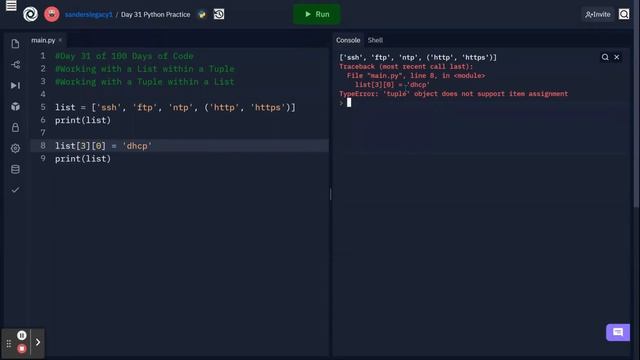Click the Traceback line in console
Image resolution: width=640 pixels, height=360 pixels.
[406, 67]
